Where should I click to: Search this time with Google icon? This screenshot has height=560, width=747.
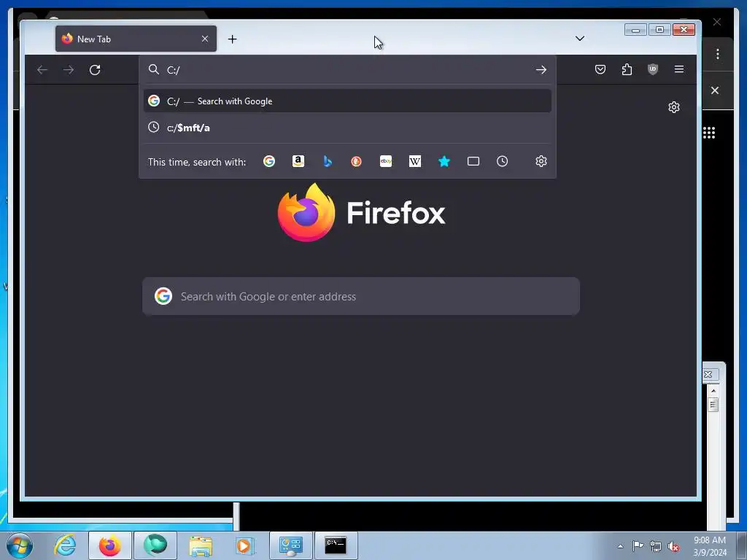tap(269, 161)
